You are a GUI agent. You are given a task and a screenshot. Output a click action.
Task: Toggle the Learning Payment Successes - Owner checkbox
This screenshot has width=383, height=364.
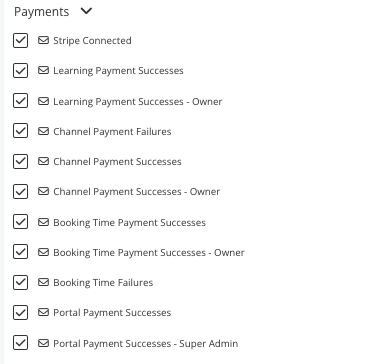(x=20, y=101)
